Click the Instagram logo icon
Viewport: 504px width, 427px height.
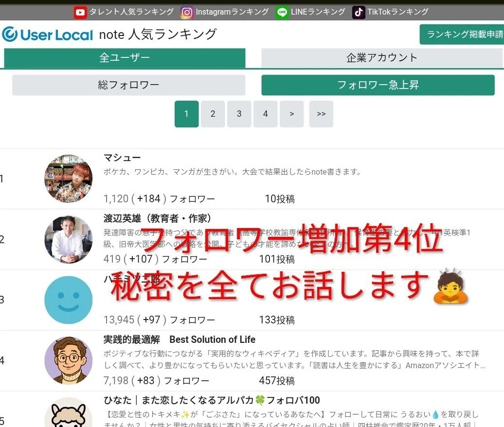point(187,13)
